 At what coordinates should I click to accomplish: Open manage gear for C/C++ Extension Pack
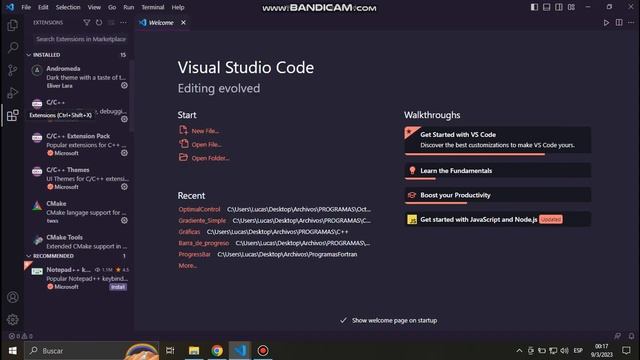pos(124,153)
